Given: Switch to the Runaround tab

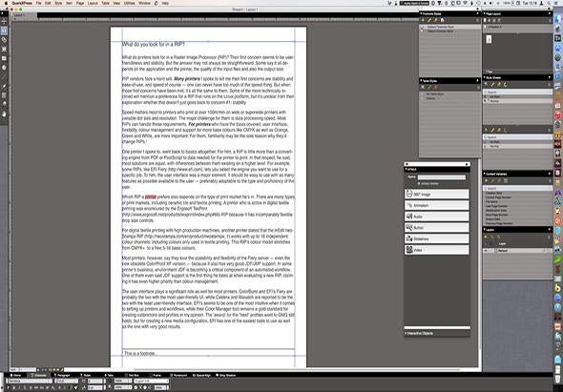Looking at the screenshot, I should [x=178, y=375].
